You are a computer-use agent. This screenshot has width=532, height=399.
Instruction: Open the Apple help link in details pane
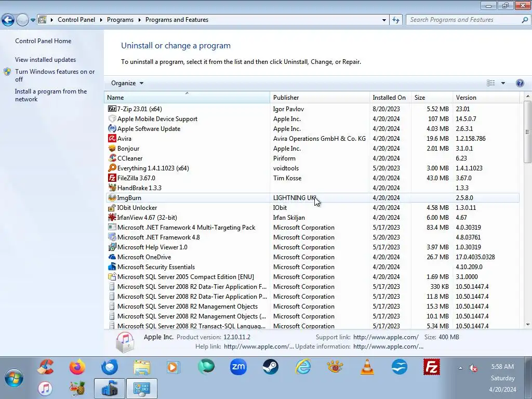coord(259,347)
